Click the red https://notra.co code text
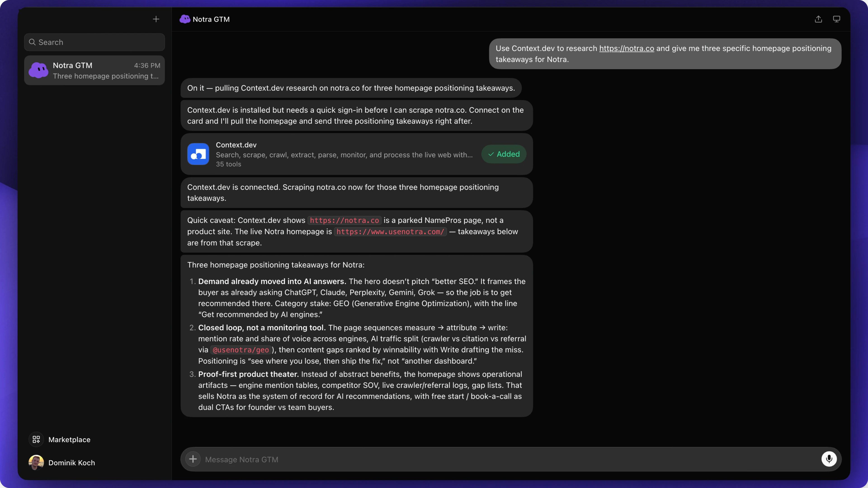The width and height of the screenshot is (868, 488). [344, 220]
